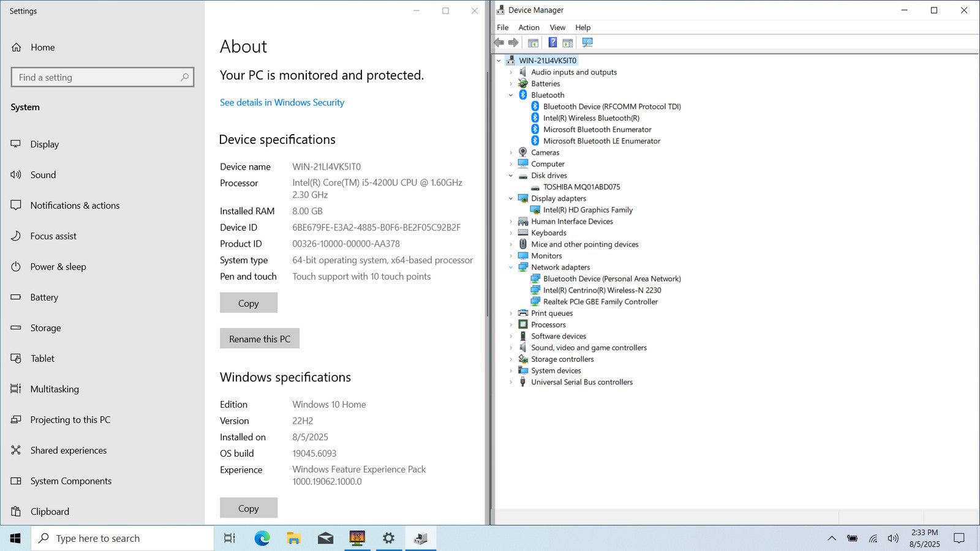Expand Cameras node in device tree

tap(511, 152)
